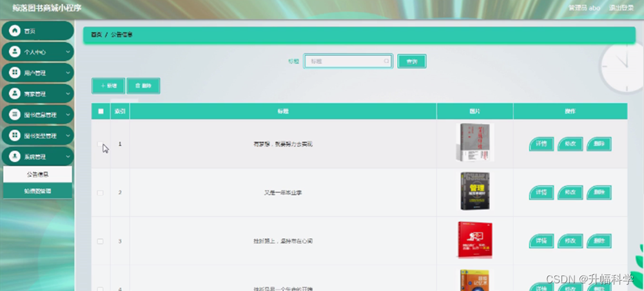
Task: Click the 查询 search button
Action: (411, 61)
